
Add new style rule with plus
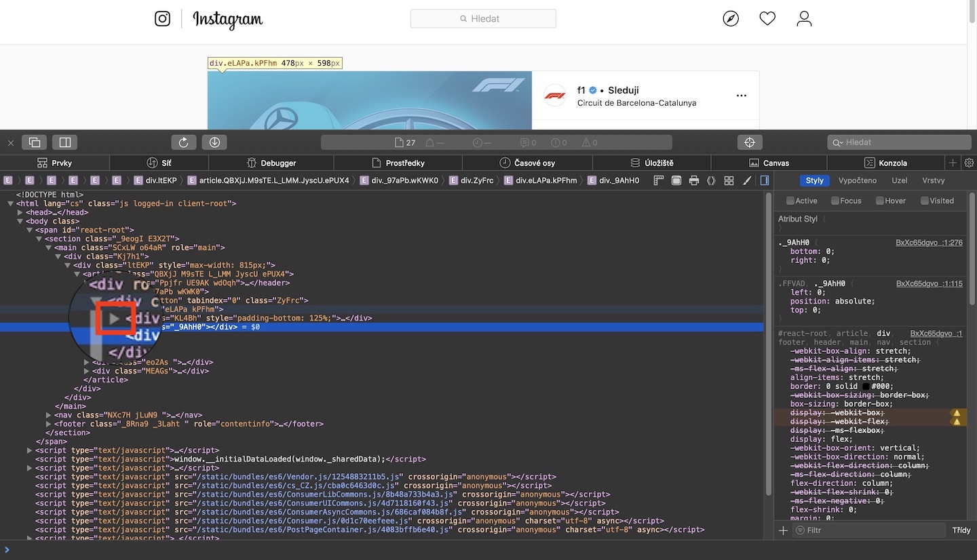783,530
